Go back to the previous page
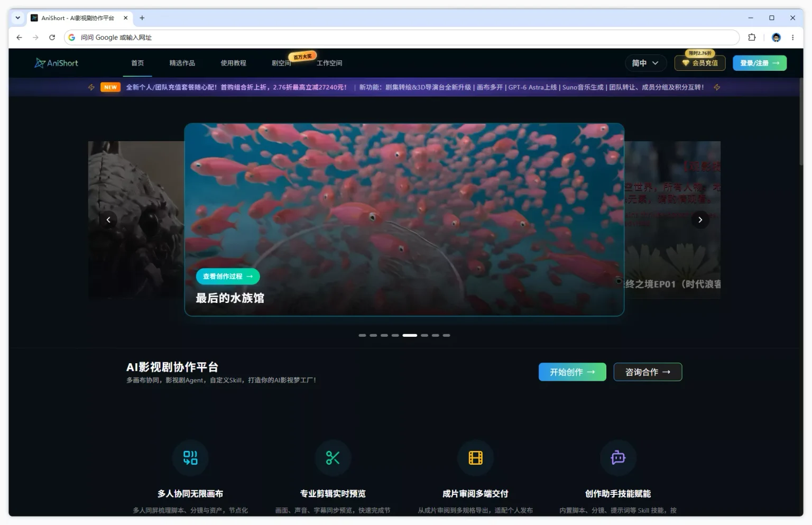The height and width of the screenshot is (525, 812). [x=19, y=38]
